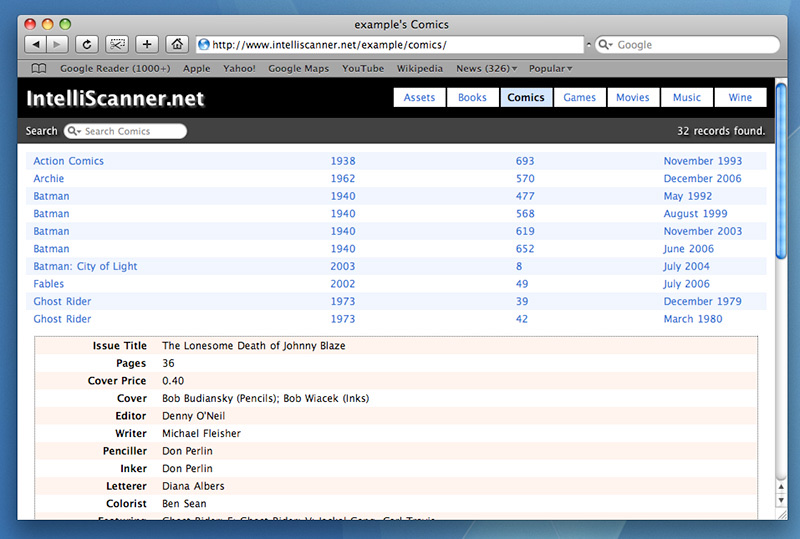Switch to the Books tab
The width and height of the screenshot is (800, 539).
(x=472, y=97)
